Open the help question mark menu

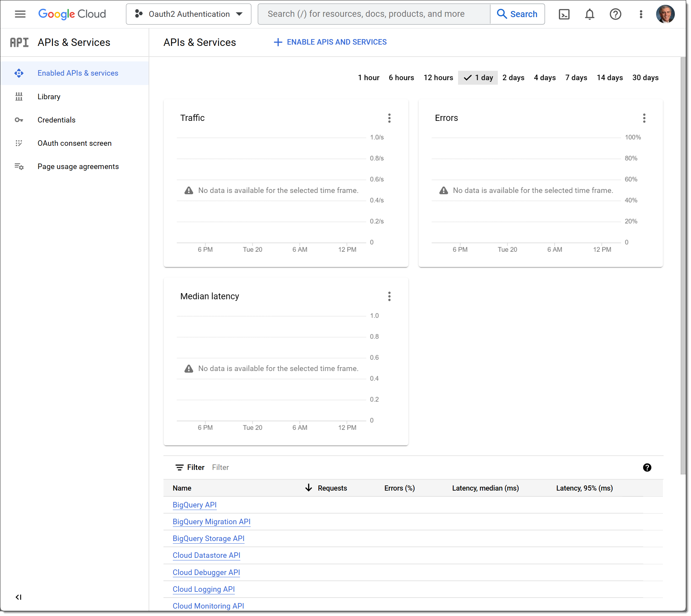tap(616, 14)
